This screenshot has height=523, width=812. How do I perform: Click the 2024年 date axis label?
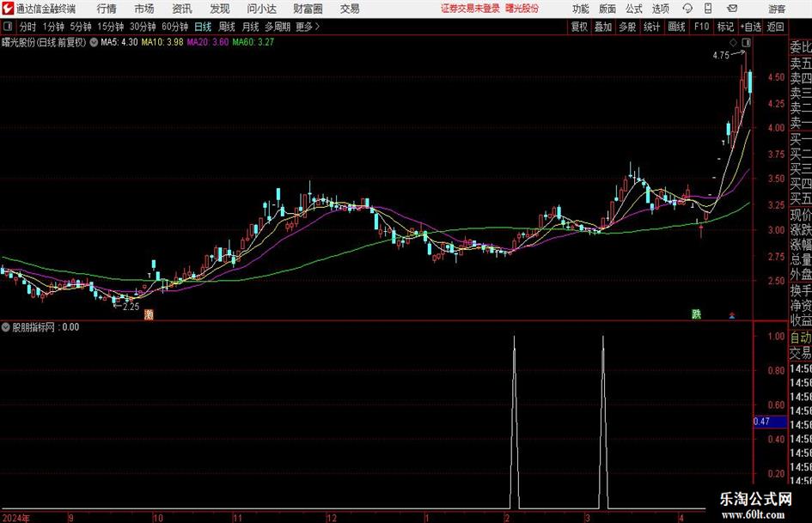pos(15,518)
